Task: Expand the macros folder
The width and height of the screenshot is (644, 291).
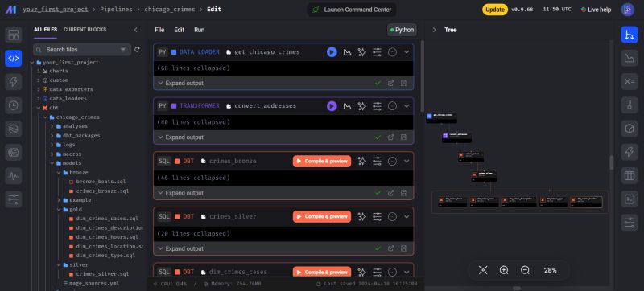Action: (x=52, y=154)
